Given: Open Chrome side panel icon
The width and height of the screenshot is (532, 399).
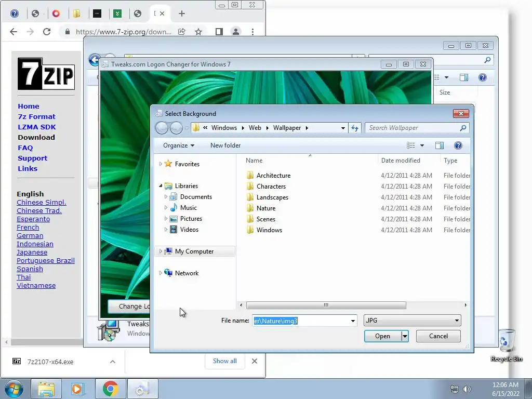Looking at the screenshot, I should click(219, 32).
